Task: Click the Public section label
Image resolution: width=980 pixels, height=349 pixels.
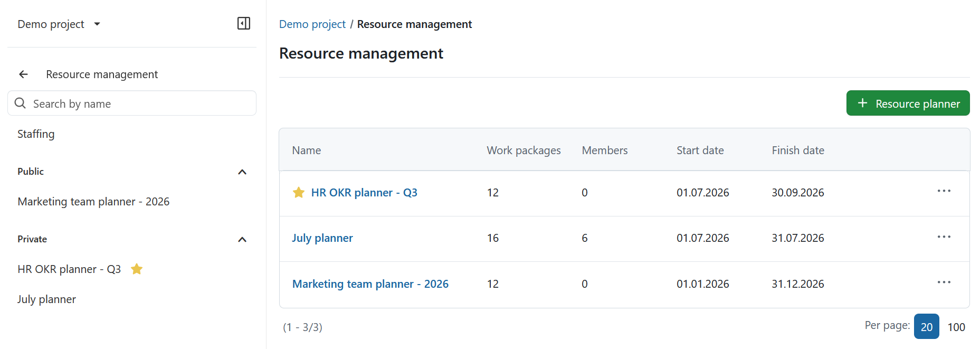Action: point(31,172)
